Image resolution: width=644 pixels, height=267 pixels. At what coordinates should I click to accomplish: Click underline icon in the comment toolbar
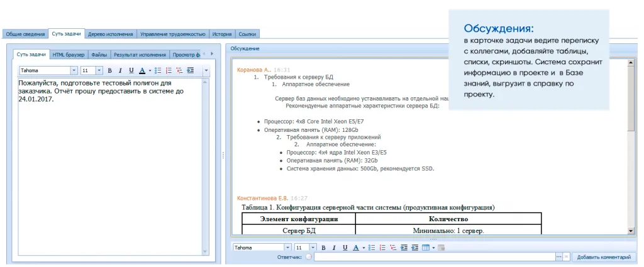pyautogui.click(x=344, y=248)
